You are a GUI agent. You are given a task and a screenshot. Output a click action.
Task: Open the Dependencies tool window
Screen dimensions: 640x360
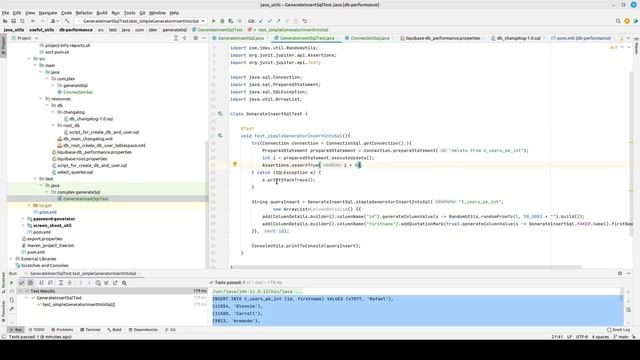coord(143,329)
